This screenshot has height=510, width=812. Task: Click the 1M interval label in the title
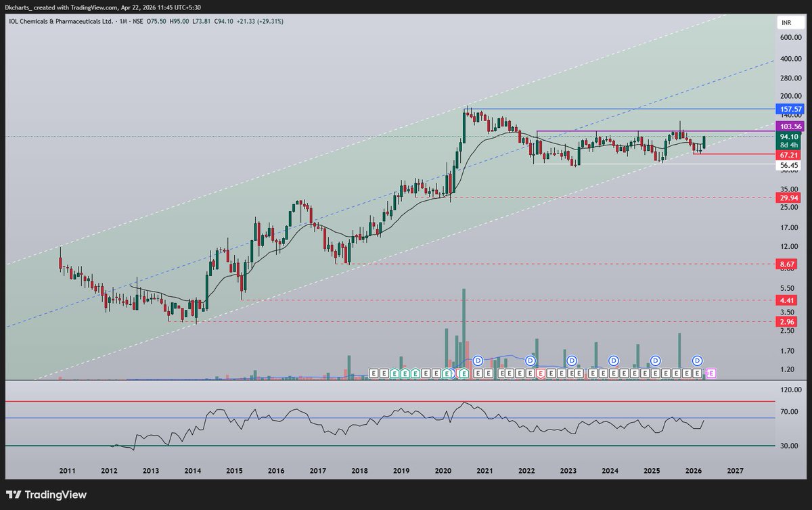click(x=123, y=22)
